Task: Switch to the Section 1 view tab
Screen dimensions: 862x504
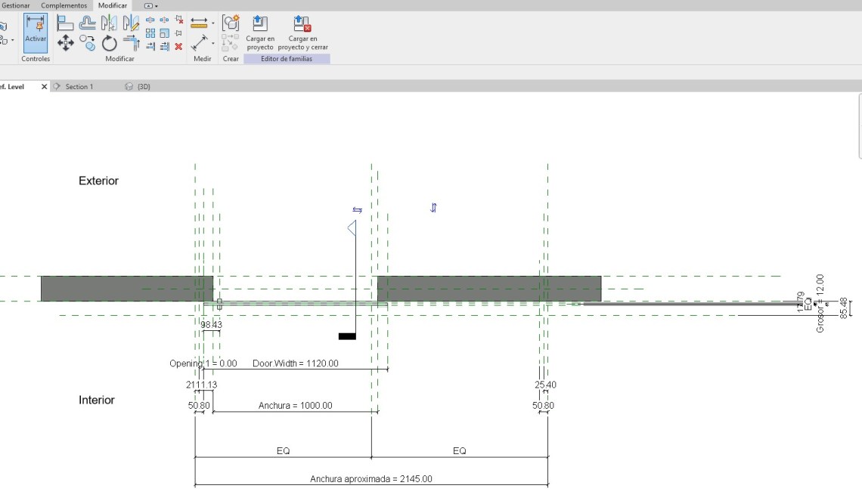Action: point(79,87)
